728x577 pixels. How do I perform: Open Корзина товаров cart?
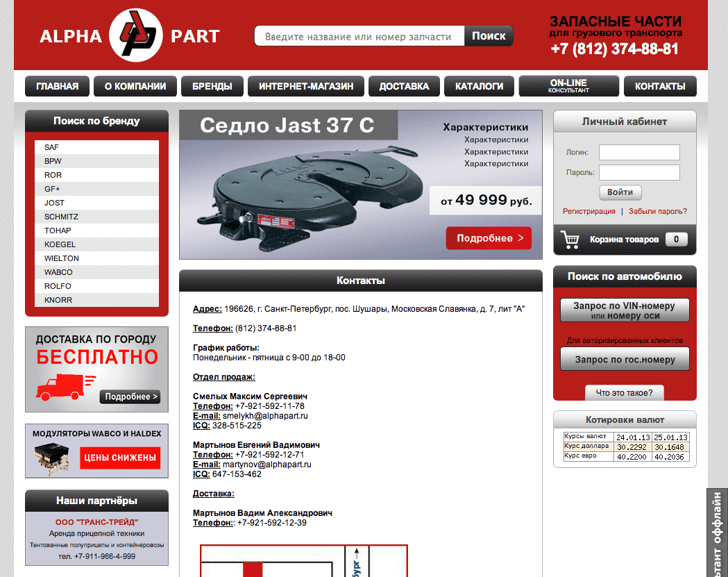624,240
